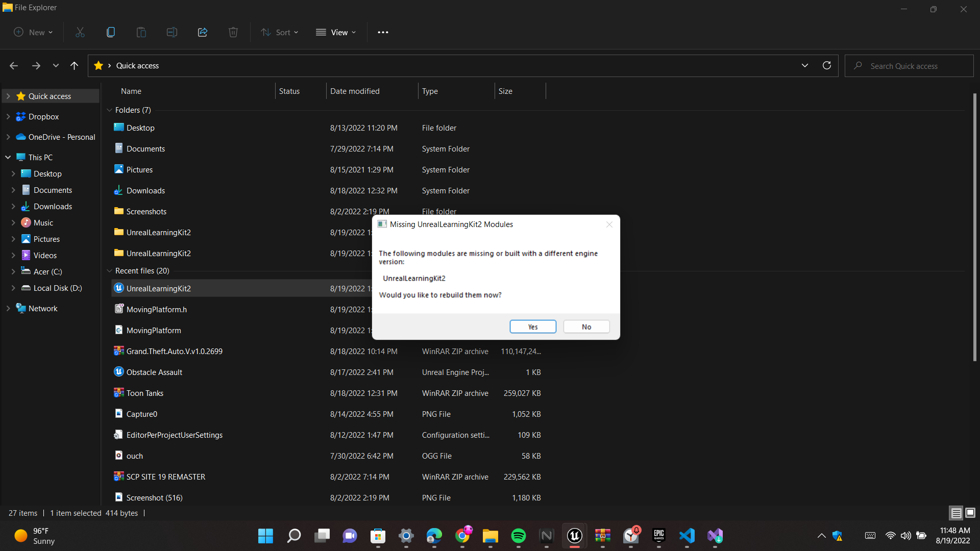The image size is (980, 551).
Task: Open Visual Studio Code from taskbar
Action: [x=687, y=536]
